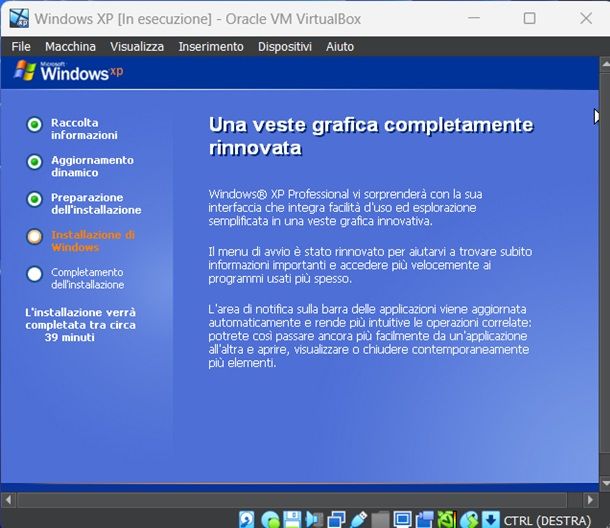Viewport: 610px width, 528px height.
Task: Click the optical disc status icon
Action: (270, 519)
